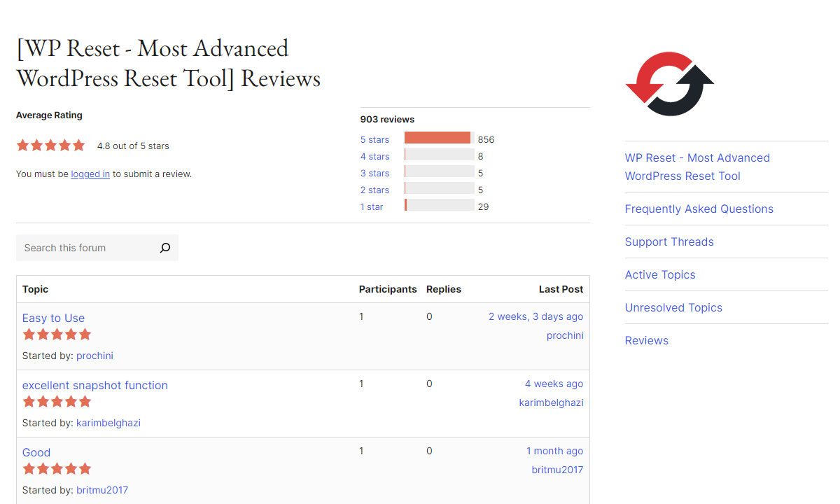Click the star rating under excellent snapshot function
Image resolution: width=840 pixels, height=504 pixels.
[x=57, y=402]
